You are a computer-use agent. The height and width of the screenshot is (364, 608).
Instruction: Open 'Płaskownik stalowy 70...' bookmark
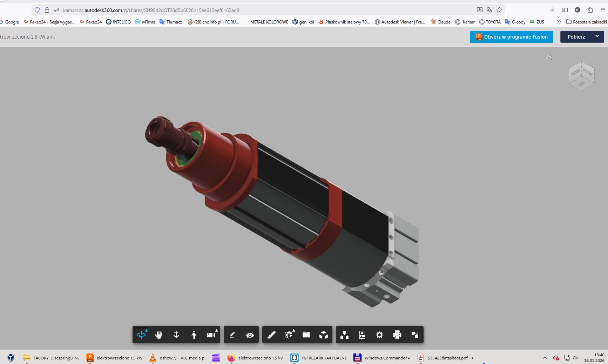[344, 22]
